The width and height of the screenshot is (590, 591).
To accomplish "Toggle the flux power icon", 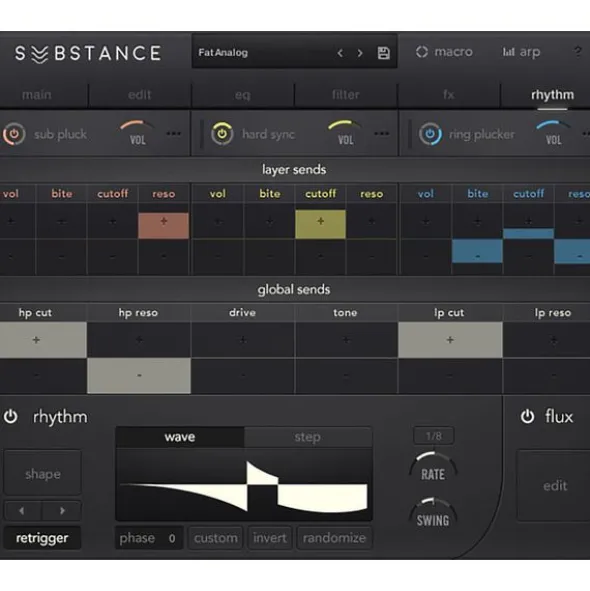I will (x=527, y=416).
